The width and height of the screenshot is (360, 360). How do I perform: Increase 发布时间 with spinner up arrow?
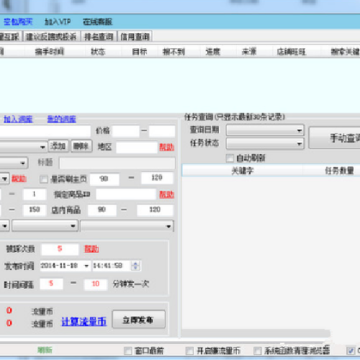[x=136, y=264]
